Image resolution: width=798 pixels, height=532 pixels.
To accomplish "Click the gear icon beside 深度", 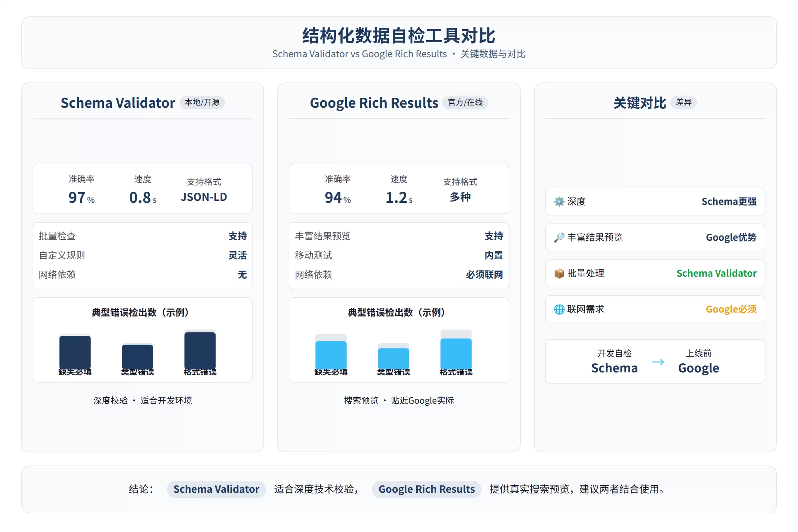I will point(559,201).
